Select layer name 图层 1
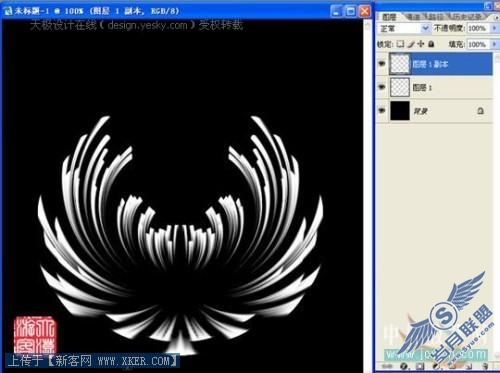The image size is (500, 373). coord(422,88)
